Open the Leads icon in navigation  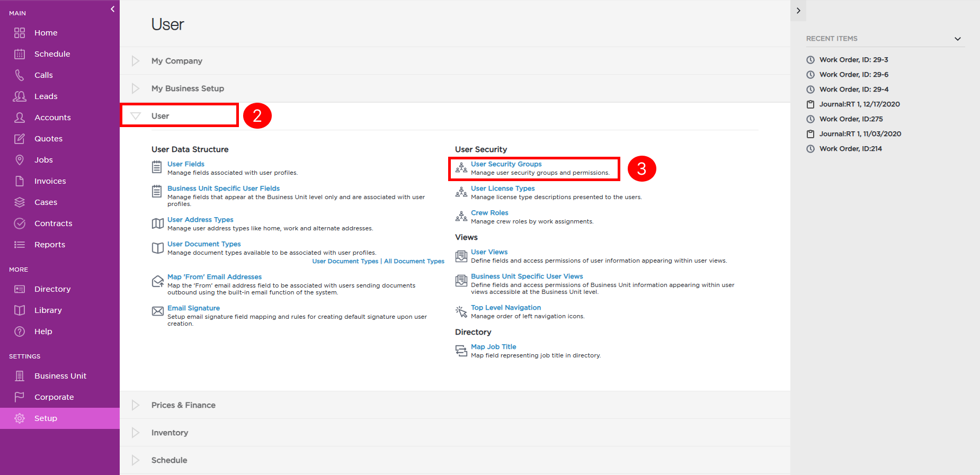(x=20, y=96)
